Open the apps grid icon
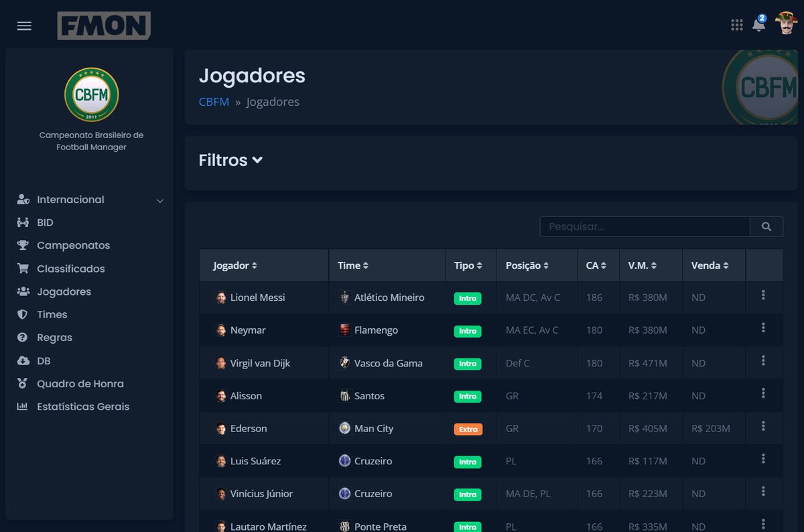The image size is (804, 532). [737, 25]
